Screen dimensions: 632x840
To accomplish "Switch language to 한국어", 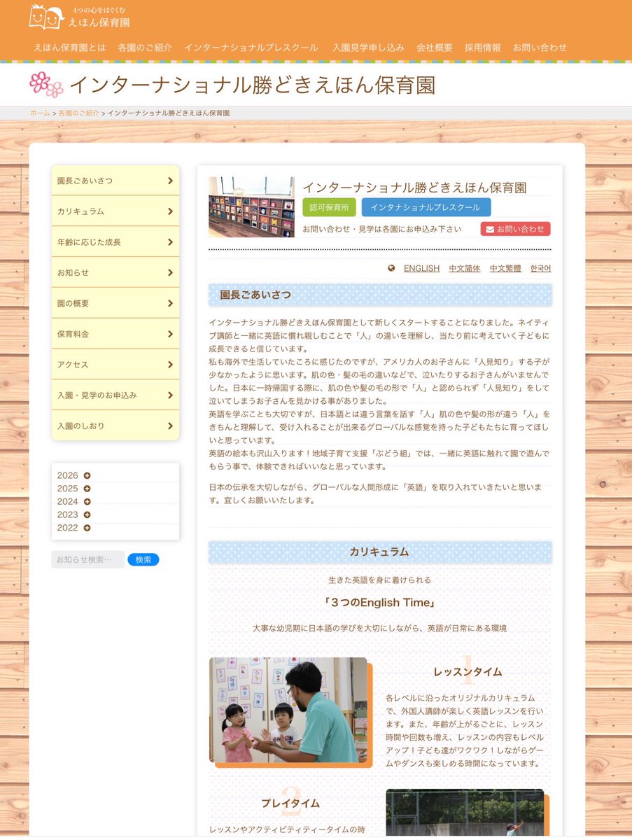I will coord(540,268).
